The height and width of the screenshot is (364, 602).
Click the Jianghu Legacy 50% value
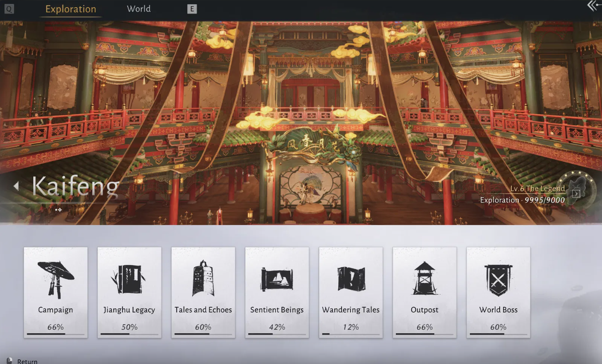[129, 327]
